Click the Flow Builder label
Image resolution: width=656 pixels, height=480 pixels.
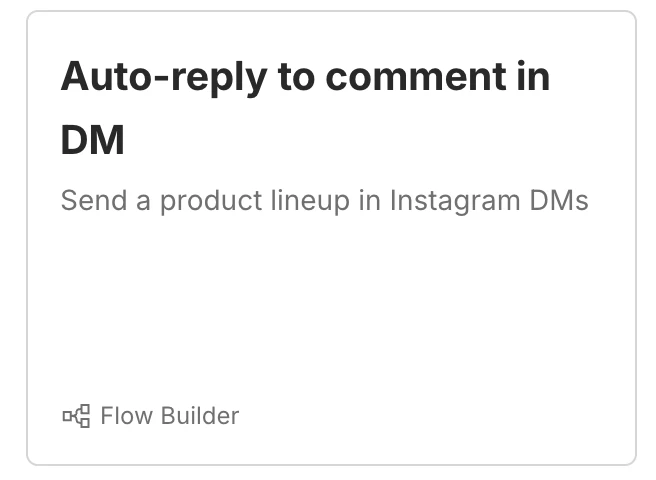(x=169, y=415)
